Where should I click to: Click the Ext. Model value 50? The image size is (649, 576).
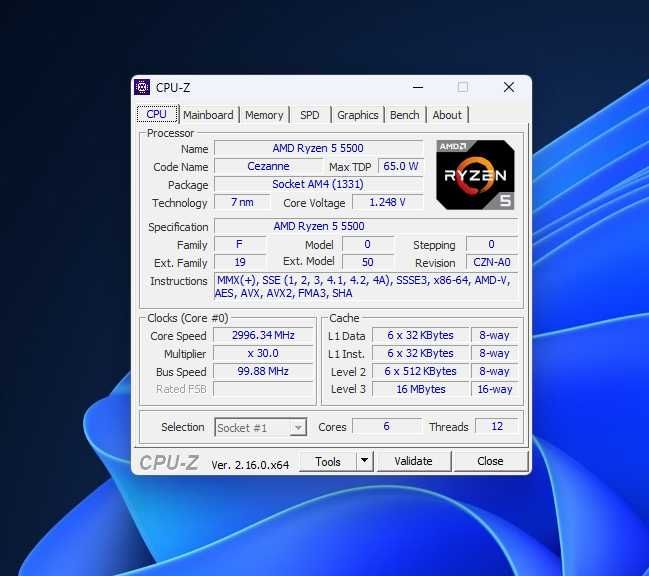point(368,262)
